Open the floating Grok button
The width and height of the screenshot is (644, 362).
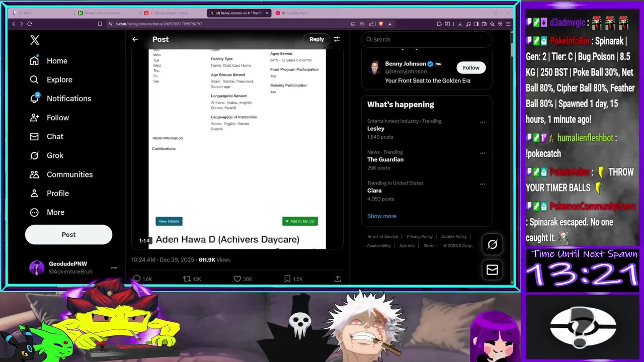coord(492,244)
